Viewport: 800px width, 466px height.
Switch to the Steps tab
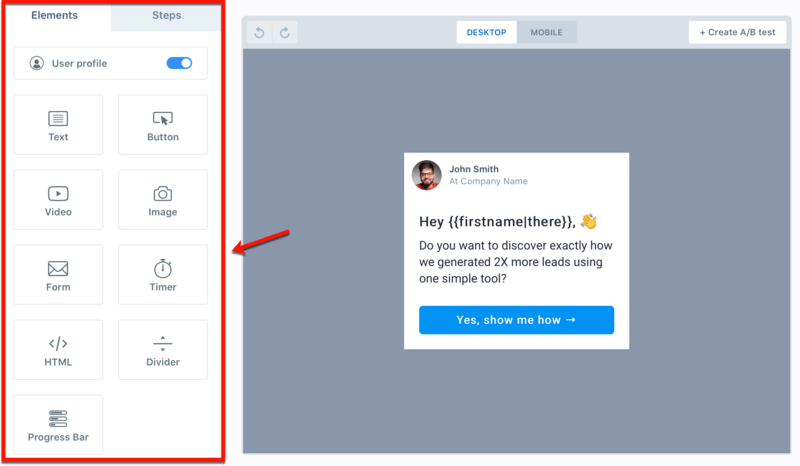pos(166,16)
